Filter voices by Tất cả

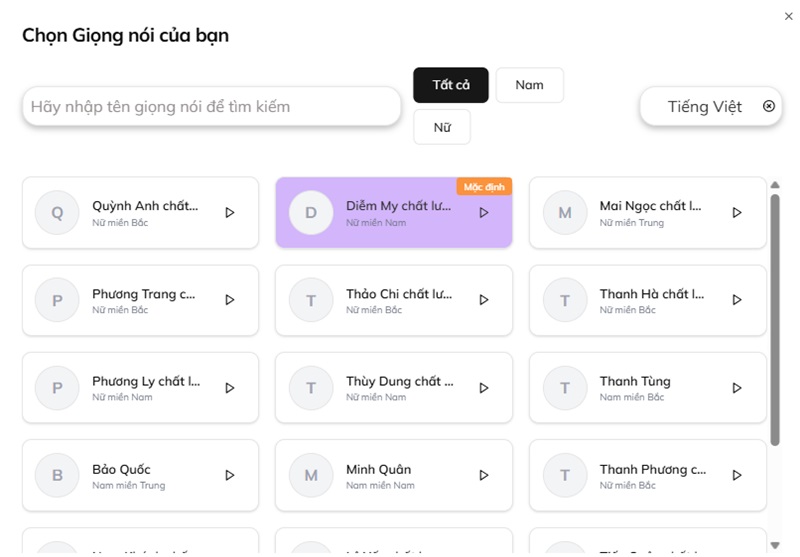pos(451,85)
